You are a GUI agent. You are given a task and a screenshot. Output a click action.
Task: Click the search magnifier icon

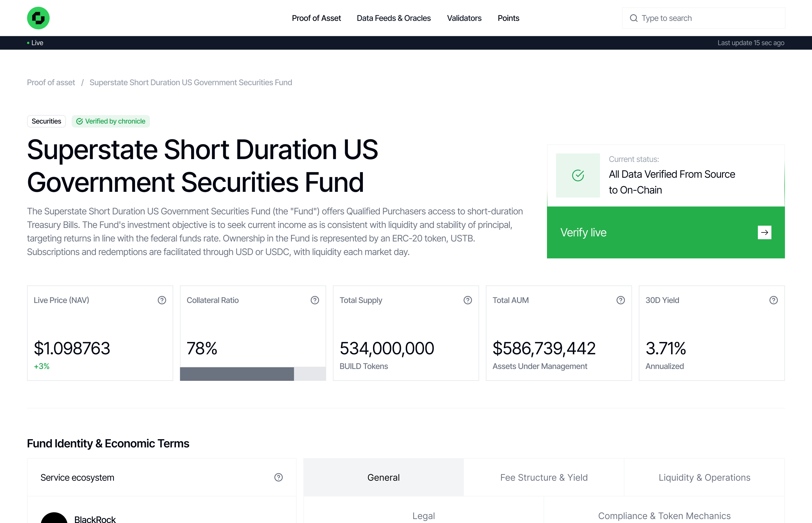[x=634, y=18]
